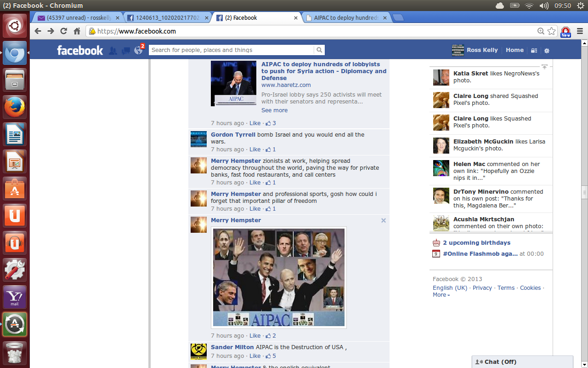
Task: Open the privacy shortcuts lock icon
Action: tap(534, 51)
